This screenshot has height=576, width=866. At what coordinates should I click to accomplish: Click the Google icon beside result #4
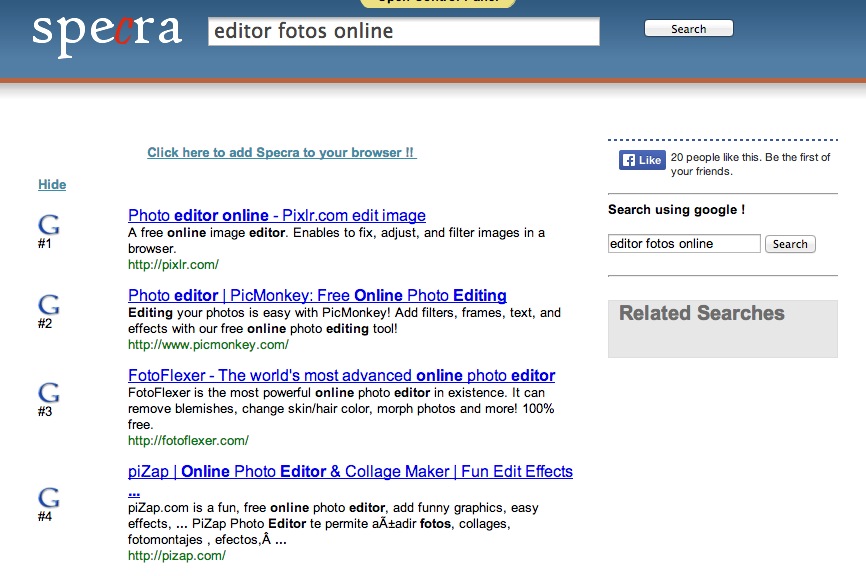pos(48,497)
